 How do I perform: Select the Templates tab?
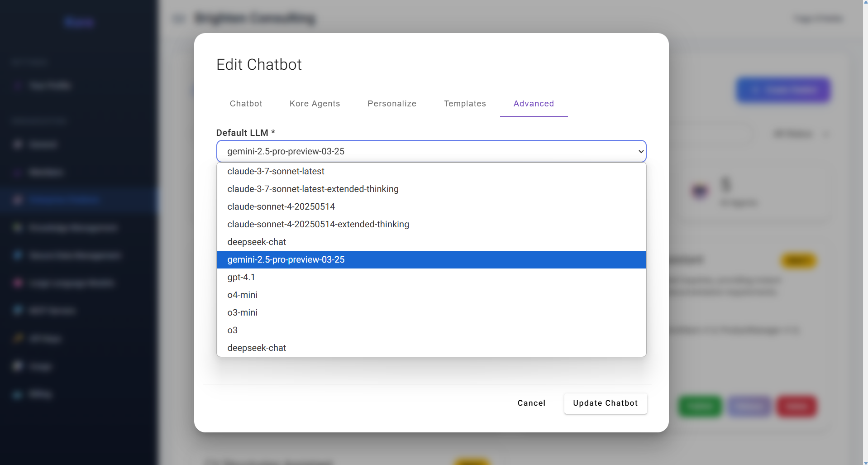coord(465,104)
